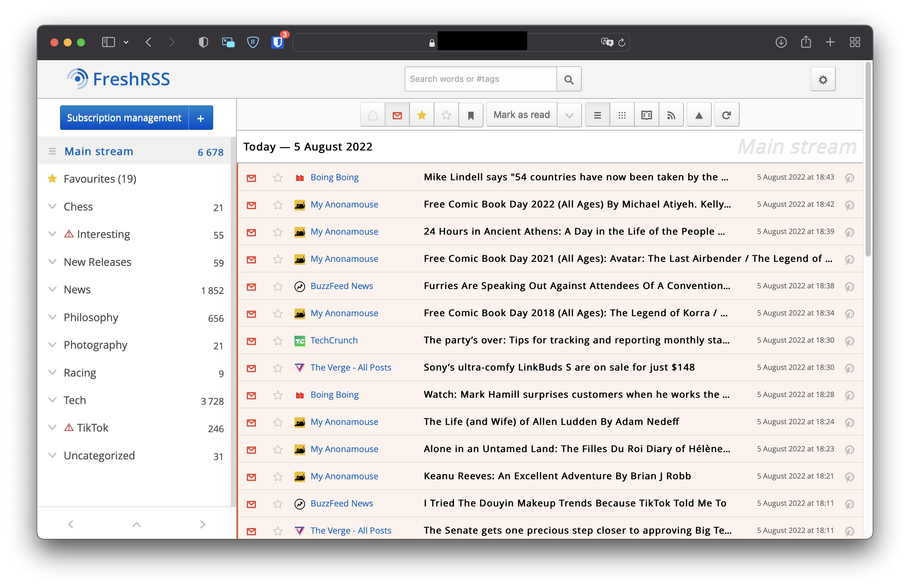Open Keanu Reeves: An Excellent Adventure article
This screenshot has width=910, height=588.
[557, 476]
